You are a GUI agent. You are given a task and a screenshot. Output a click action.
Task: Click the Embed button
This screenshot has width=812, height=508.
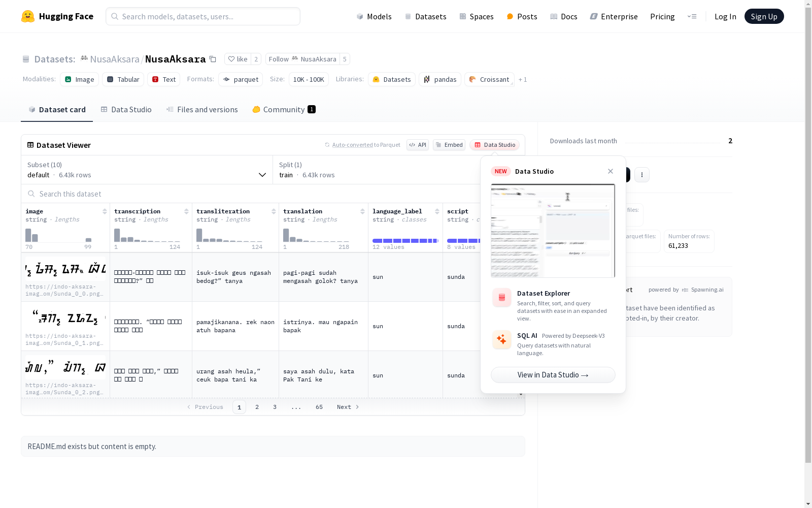(449, 145)
